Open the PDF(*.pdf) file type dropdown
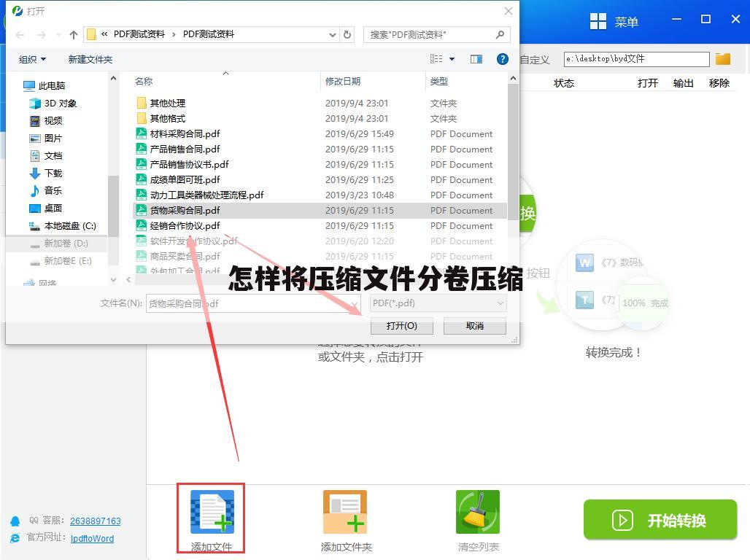Screen dimensions: 750x560 click(x=438, y=303)
